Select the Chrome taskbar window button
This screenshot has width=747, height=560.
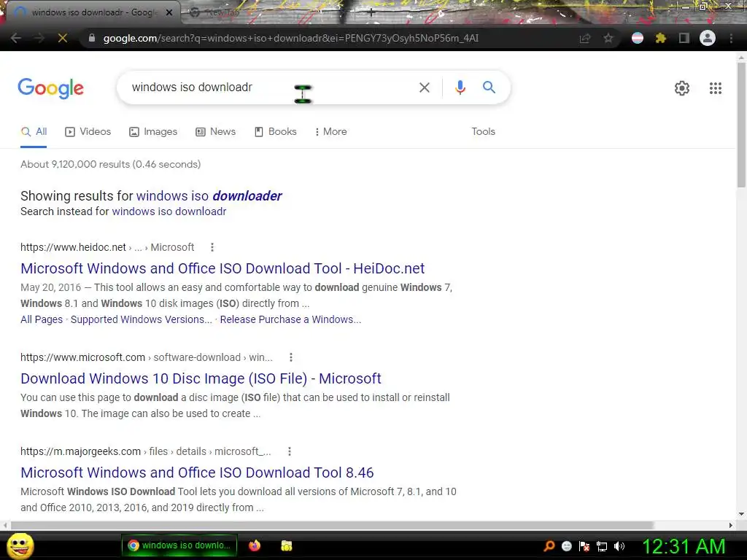tap(179, 545)
